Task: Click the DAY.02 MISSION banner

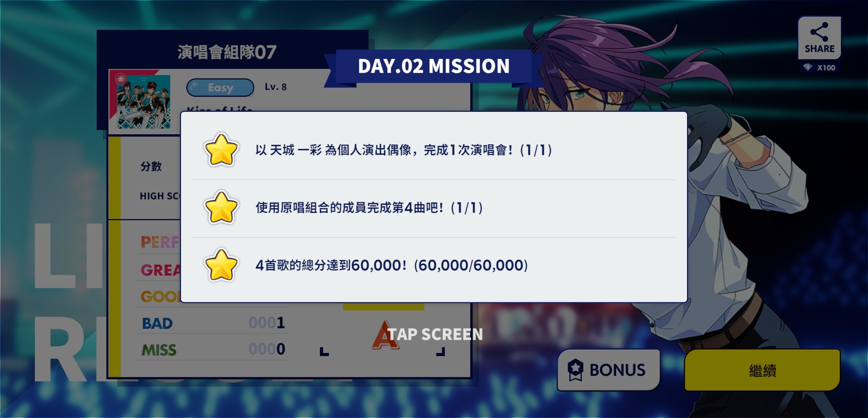Action: click(434, 66)
